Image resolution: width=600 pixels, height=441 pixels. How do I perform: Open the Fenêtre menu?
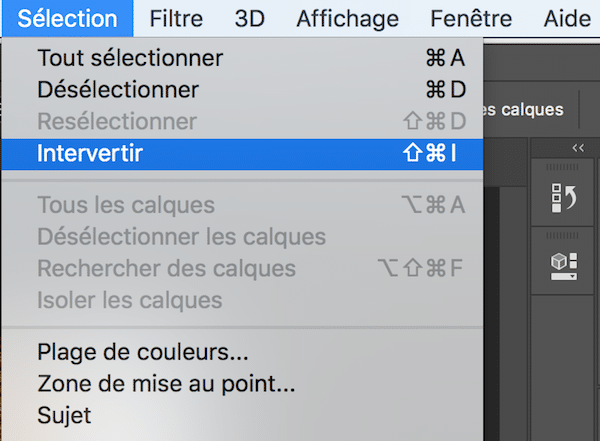click(470, 18)
